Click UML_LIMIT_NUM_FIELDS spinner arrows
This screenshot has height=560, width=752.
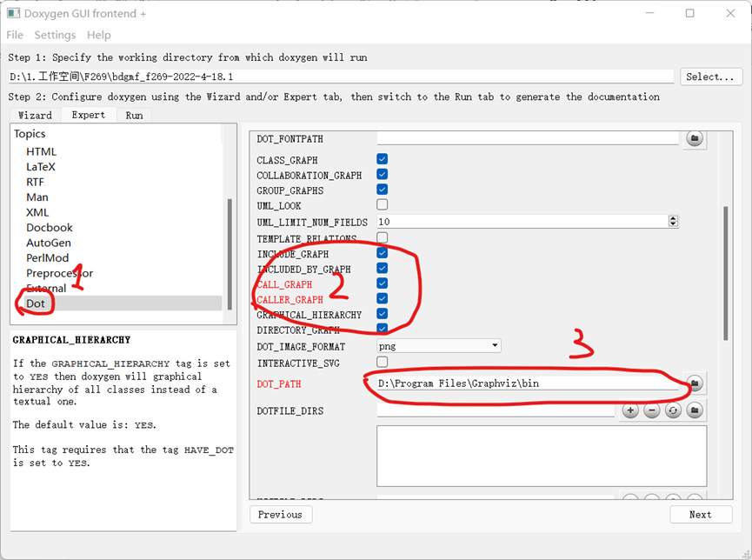(673, 221)
